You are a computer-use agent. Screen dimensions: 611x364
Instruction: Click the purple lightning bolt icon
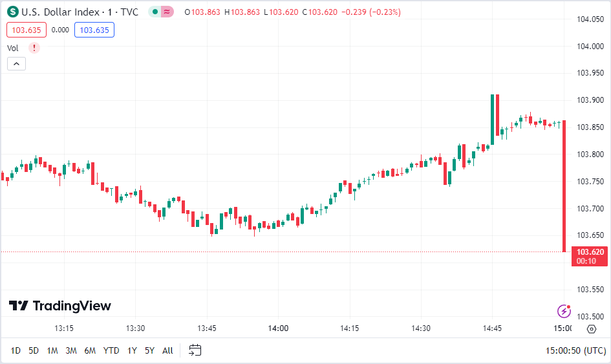pyautogui.click(x=564, y=311)
